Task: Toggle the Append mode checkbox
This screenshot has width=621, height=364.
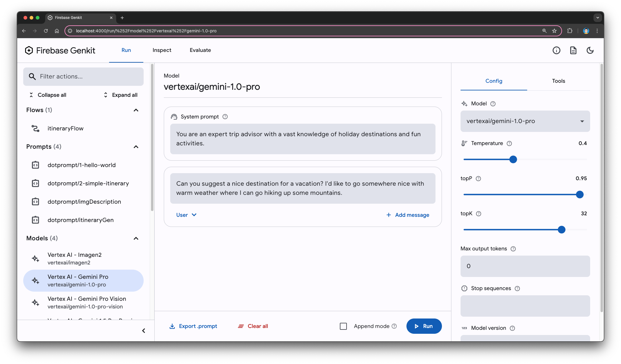Action: pyautogui.click(x=343, y=326)
